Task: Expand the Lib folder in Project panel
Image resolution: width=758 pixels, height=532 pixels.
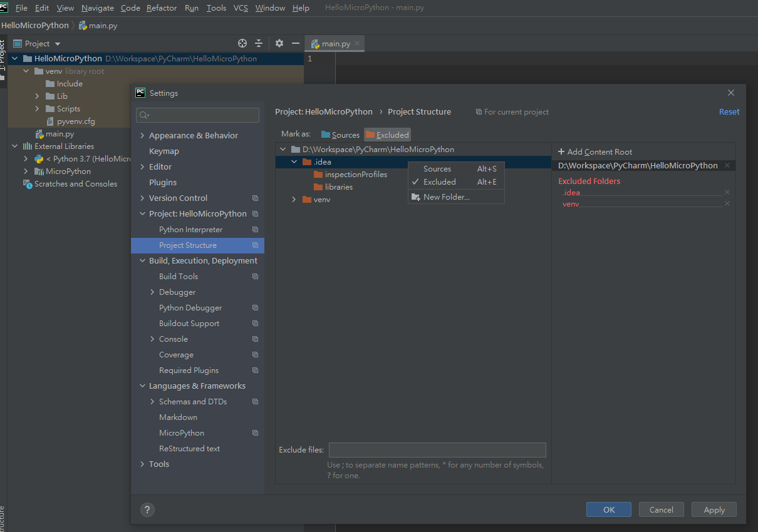Action: coord(37,96)
